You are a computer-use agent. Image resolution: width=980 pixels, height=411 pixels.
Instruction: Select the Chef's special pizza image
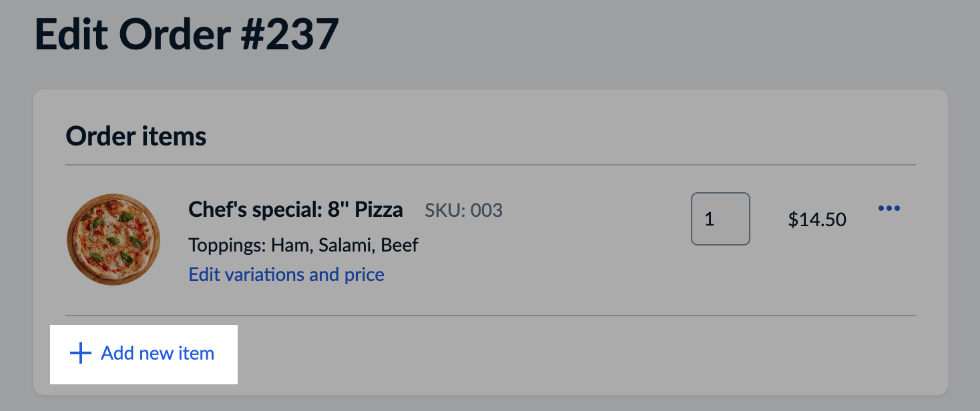pos(113,240)
